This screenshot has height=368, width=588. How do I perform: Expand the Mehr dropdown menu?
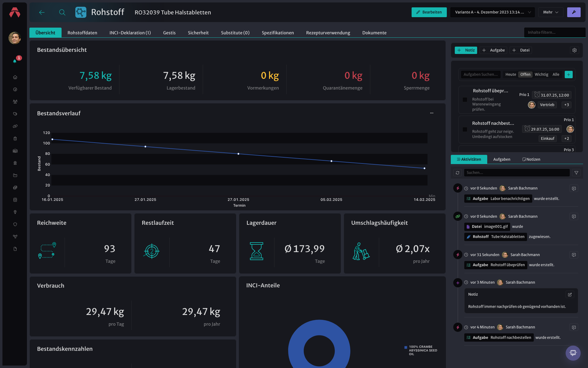point(551,12)
